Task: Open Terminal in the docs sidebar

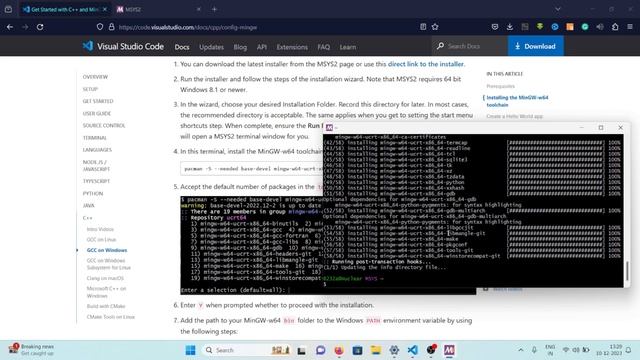Action: pyautogui.click(x=95, y=138)
